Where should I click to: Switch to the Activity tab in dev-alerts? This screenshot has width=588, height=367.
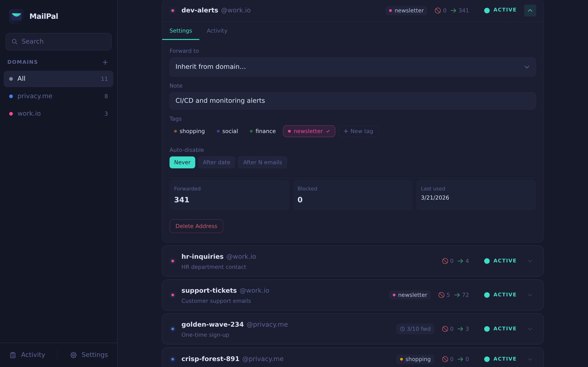click(217, 31)
